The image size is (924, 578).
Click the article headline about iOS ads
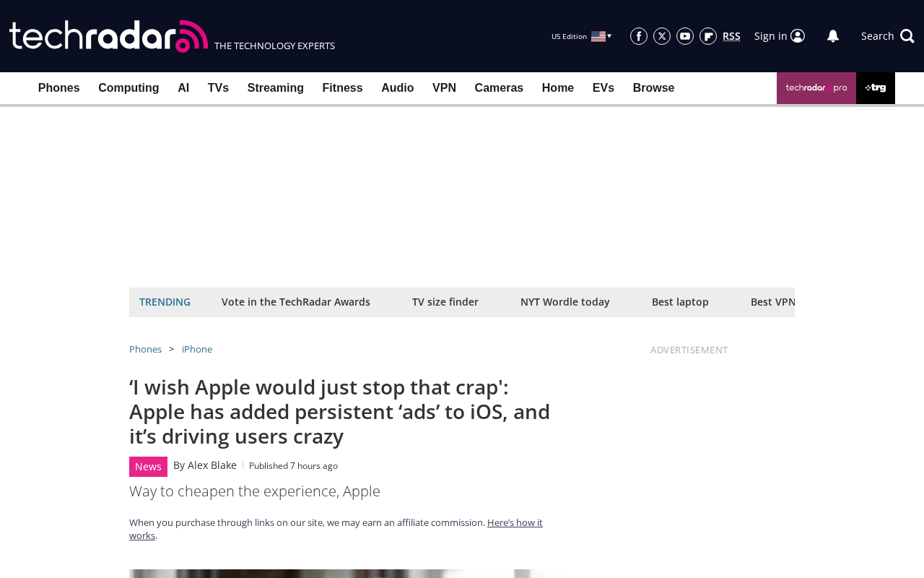click(x=340, y=412)
